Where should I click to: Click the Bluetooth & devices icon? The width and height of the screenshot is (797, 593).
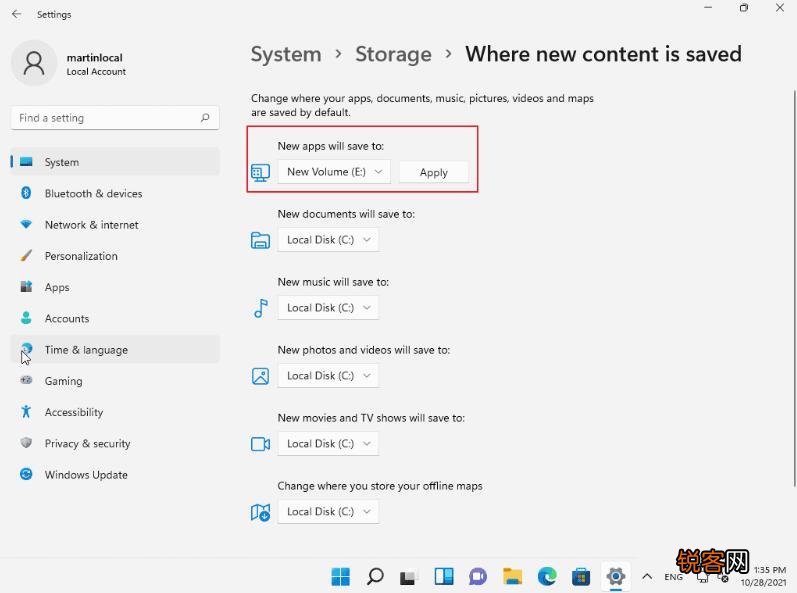coord(26,193)
